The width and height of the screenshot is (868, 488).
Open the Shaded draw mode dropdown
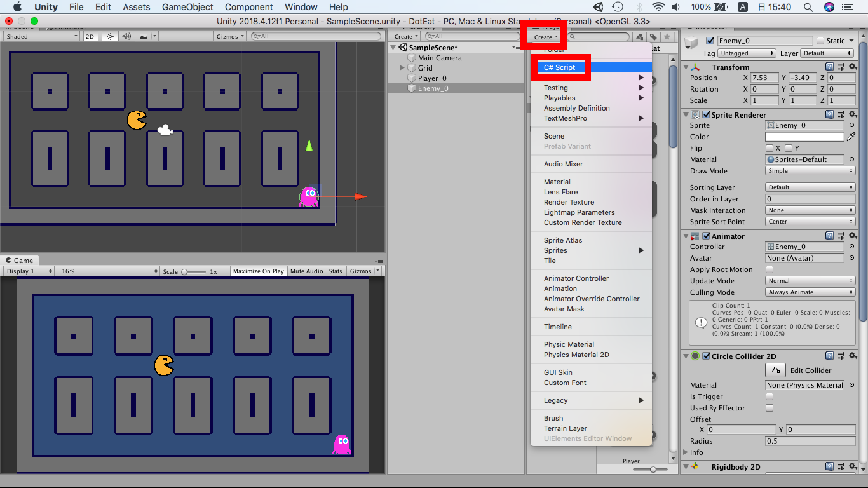pos(41,36)
